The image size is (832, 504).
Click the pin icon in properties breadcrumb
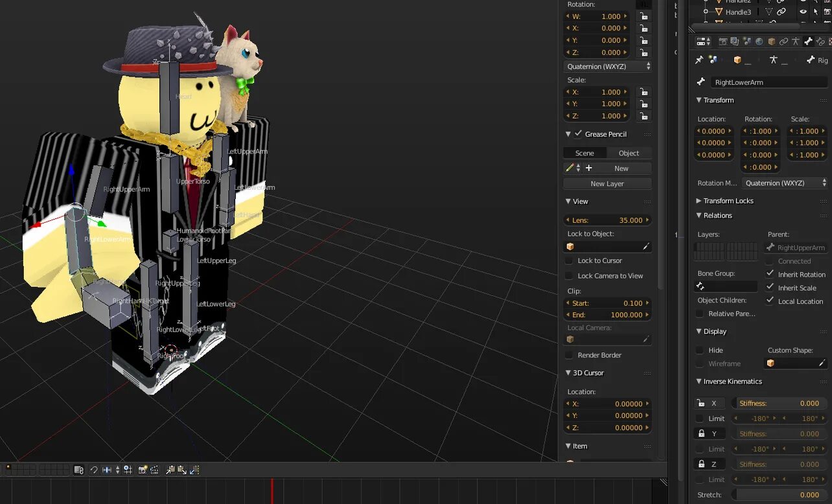point(699,60)
